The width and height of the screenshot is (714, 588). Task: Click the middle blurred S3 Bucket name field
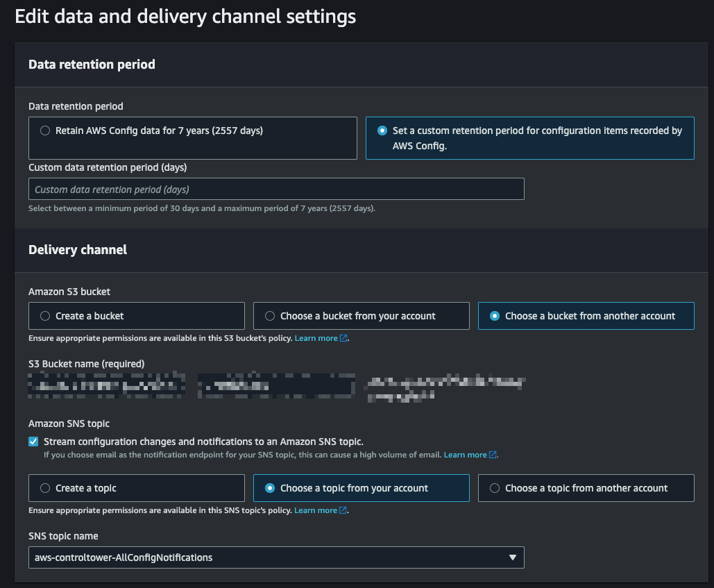(275, 385)
